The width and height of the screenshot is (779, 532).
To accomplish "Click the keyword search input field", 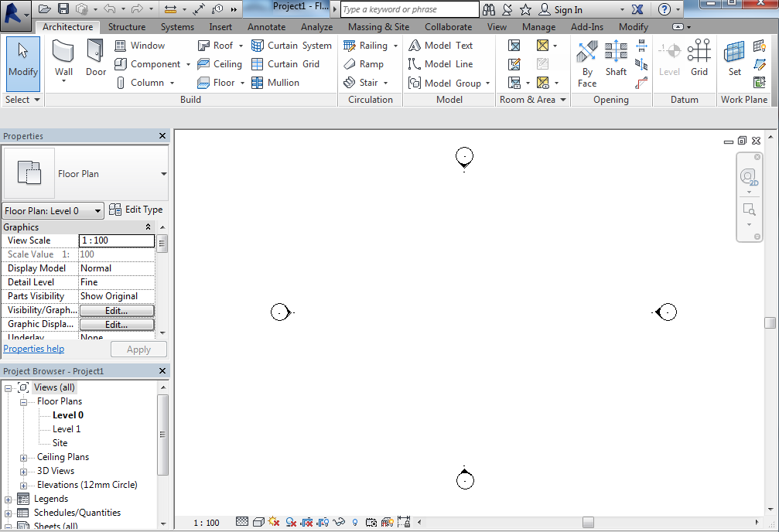I will click(x=409, y=9).
